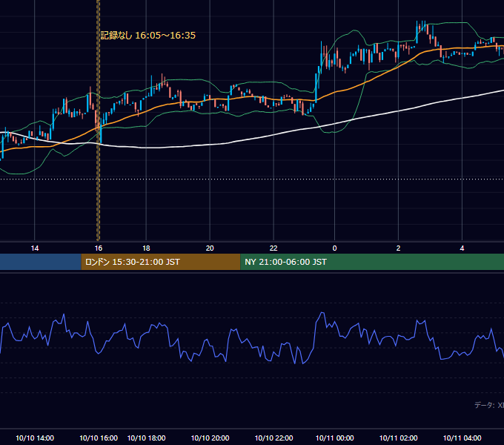Click the 10/11 04:00 date label

click(462, 438)
